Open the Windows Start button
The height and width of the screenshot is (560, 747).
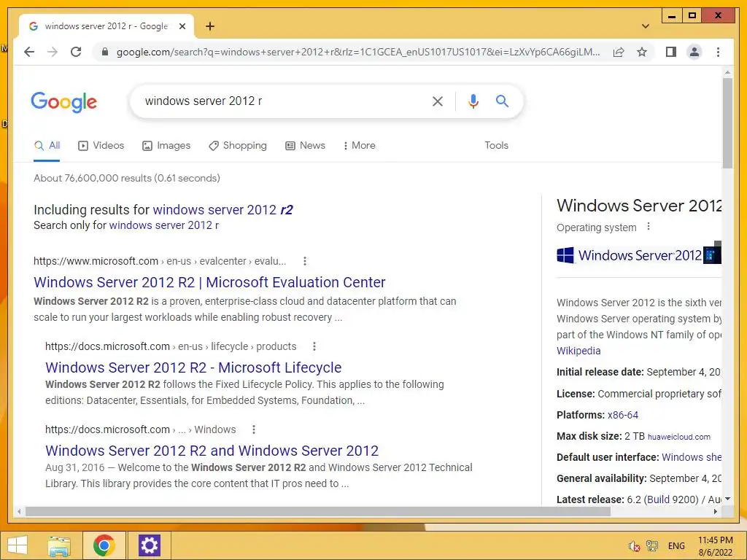[18, 545]
